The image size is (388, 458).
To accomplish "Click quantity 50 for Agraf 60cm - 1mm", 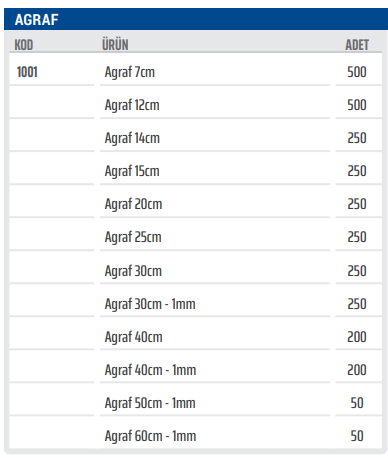I will click(x=357, y=436).
